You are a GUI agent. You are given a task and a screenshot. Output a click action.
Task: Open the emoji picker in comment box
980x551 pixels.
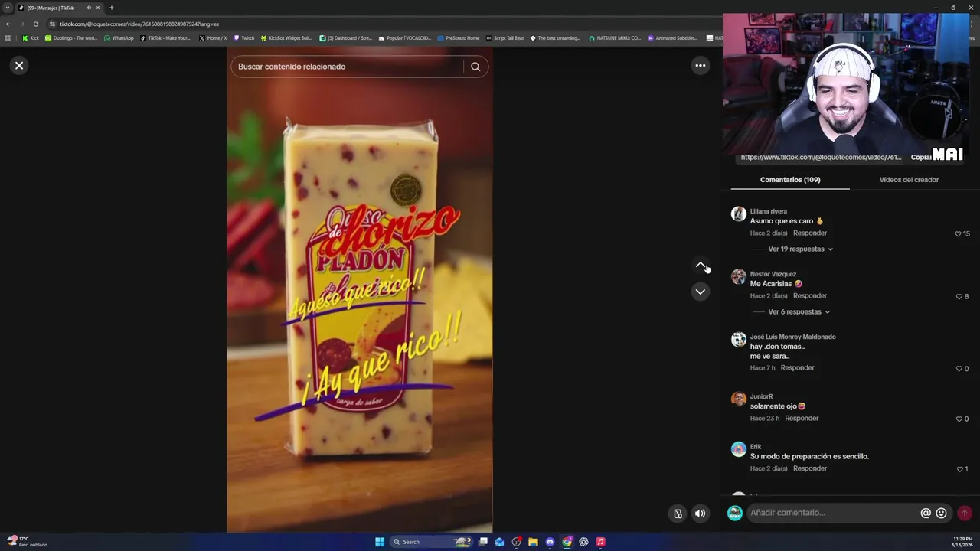point(942,514)
